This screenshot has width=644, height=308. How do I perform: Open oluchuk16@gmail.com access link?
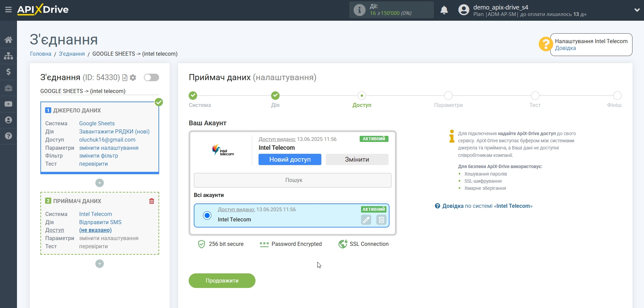click(107, 140)
